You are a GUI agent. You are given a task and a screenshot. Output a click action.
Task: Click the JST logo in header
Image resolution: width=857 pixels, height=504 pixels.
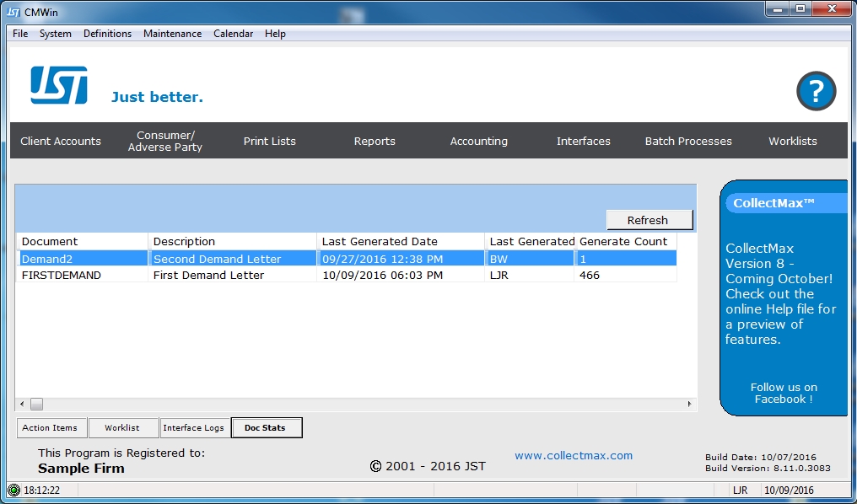coord(59,85)
